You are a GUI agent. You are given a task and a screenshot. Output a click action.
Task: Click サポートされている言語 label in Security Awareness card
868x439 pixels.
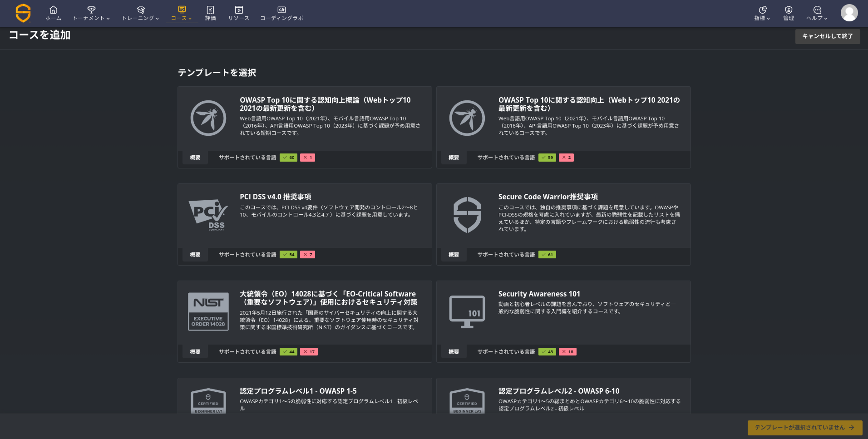pos(506,352)
